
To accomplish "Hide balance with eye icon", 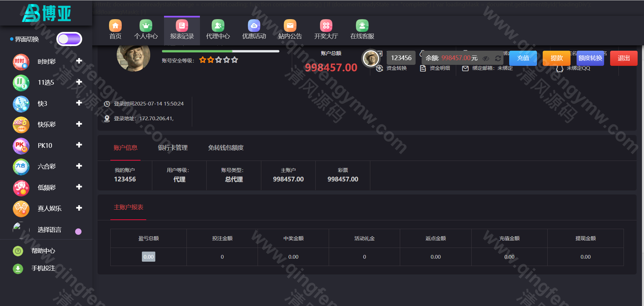I will pyautogui.click(x=486, y=58).
